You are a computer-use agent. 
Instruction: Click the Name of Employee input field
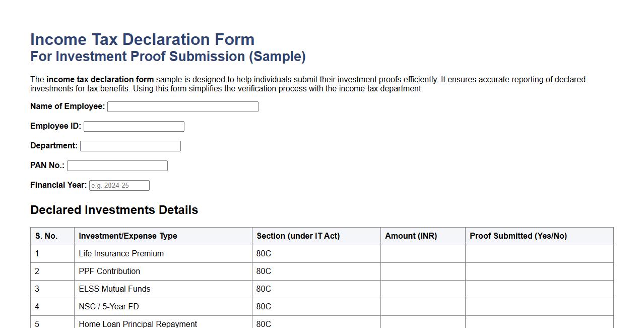pos(182,106)
